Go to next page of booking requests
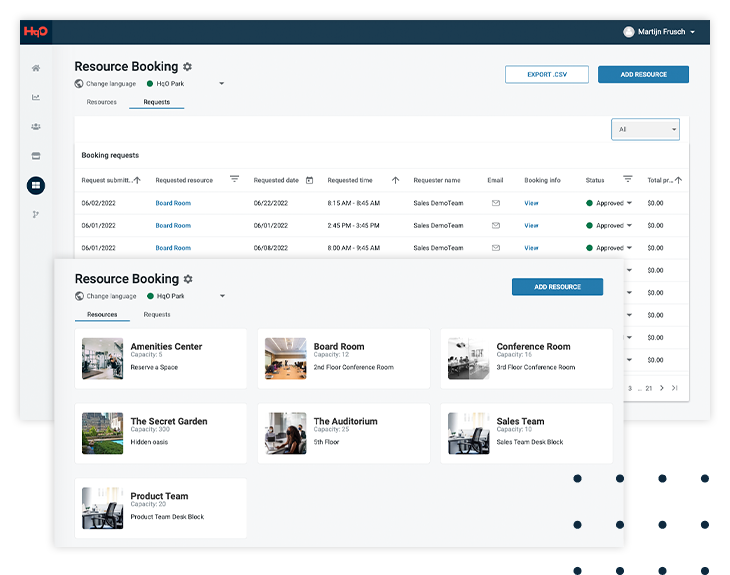 click(662, 388)
